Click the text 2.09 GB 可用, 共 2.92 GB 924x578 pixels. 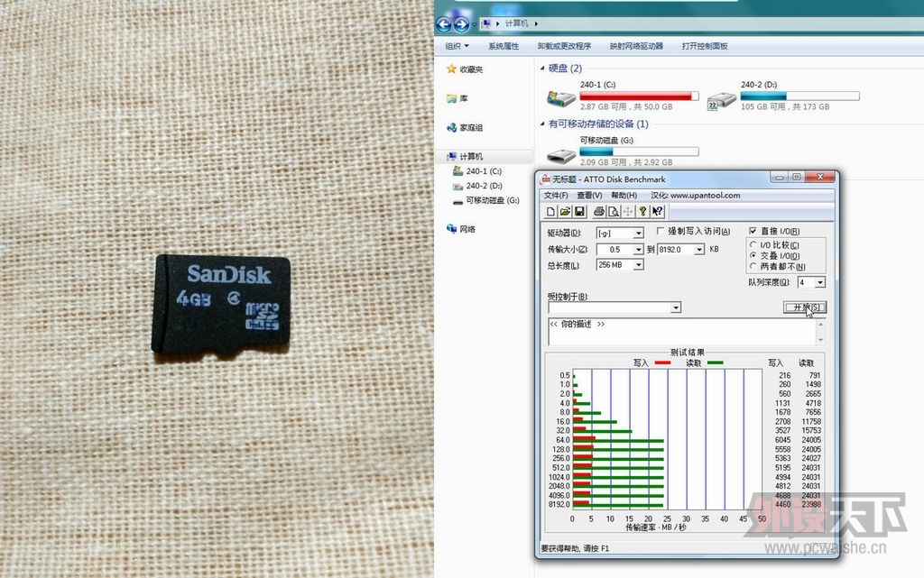click(626, 162)
